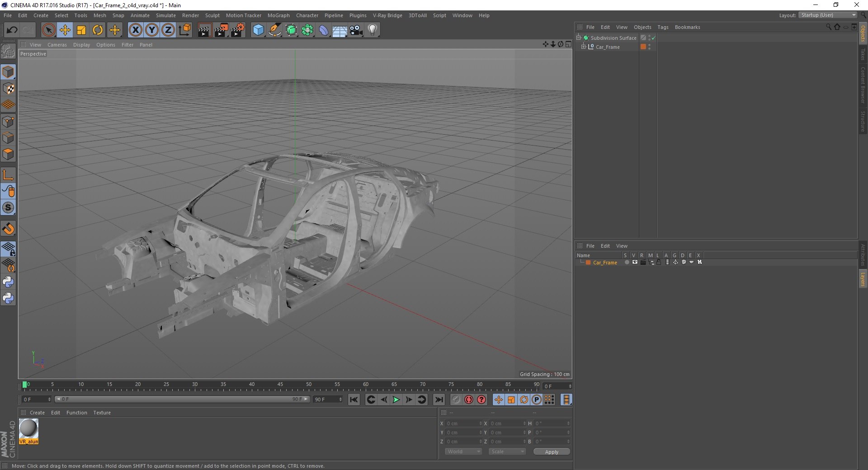The height and width of the screenshot is (470, 868).
Task: Open the Render to Picture Viewer icon
Action: pyautogui.click(x=221, y=30)
